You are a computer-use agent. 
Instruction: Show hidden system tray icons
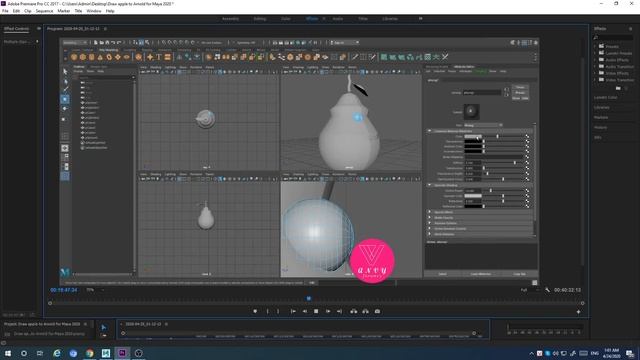point(531,353)
